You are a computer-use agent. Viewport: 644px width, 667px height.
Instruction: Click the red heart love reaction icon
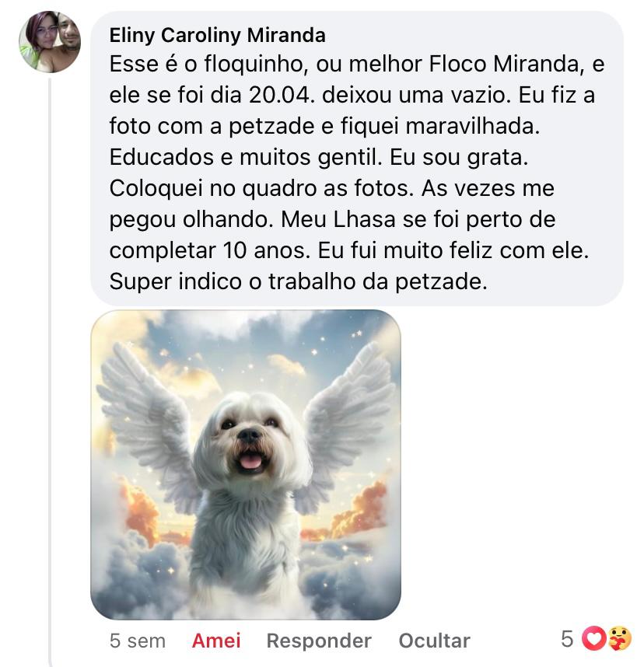593,638
